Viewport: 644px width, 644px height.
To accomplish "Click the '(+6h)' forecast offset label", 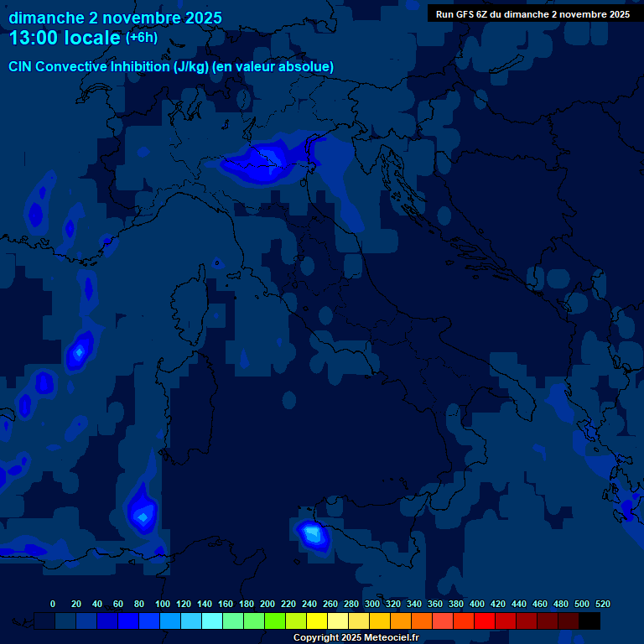I will 141,38.
